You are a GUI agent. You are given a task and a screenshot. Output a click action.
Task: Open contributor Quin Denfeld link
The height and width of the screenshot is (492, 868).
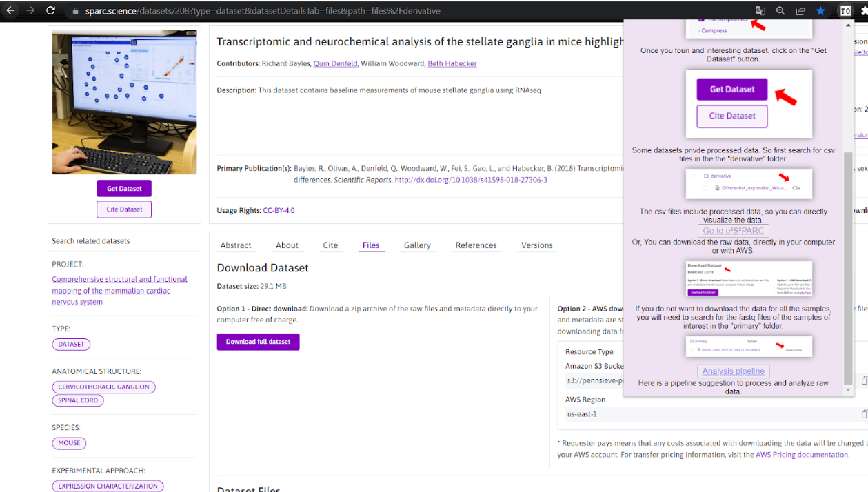point(335,63)
